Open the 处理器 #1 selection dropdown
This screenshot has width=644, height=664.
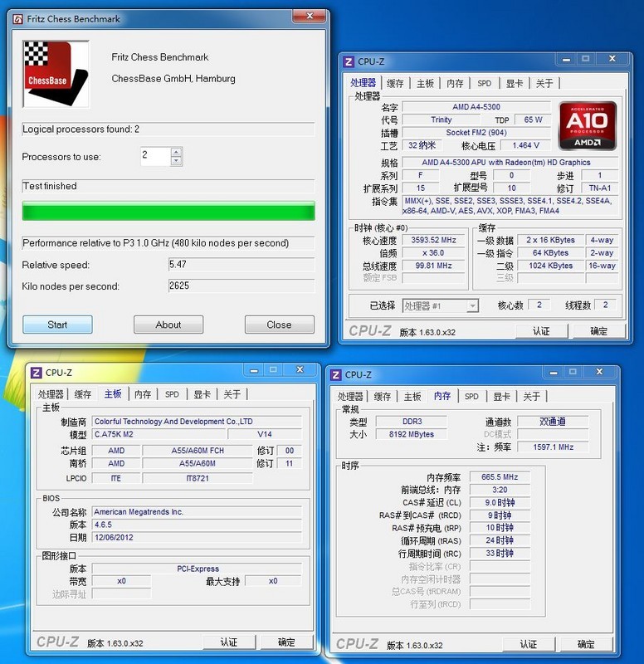tap(472, 305)
